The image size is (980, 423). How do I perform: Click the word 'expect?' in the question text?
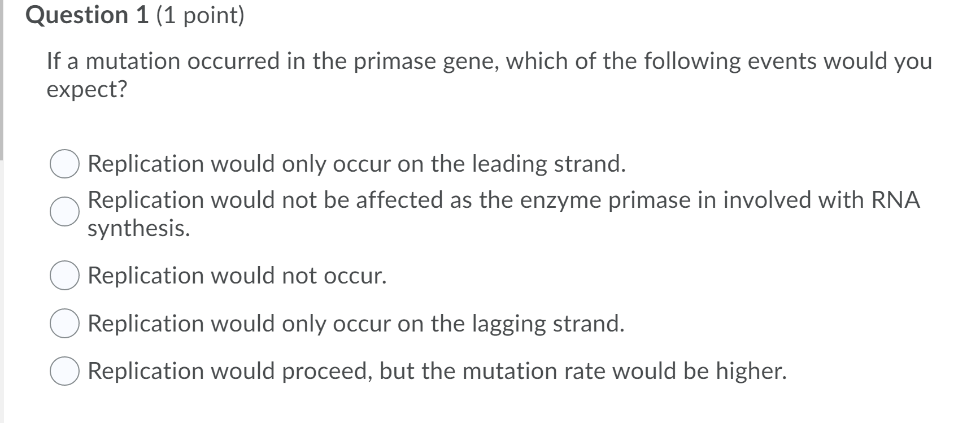[86, 89]
